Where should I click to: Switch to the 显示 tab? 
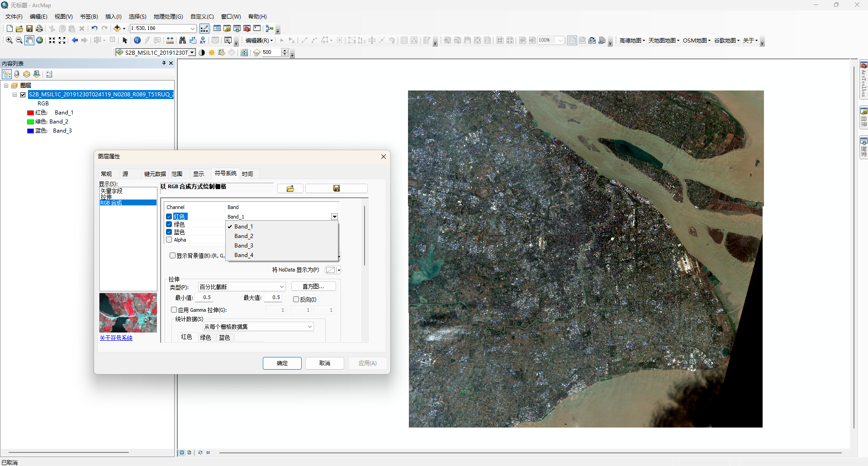(x=199, y=174)
